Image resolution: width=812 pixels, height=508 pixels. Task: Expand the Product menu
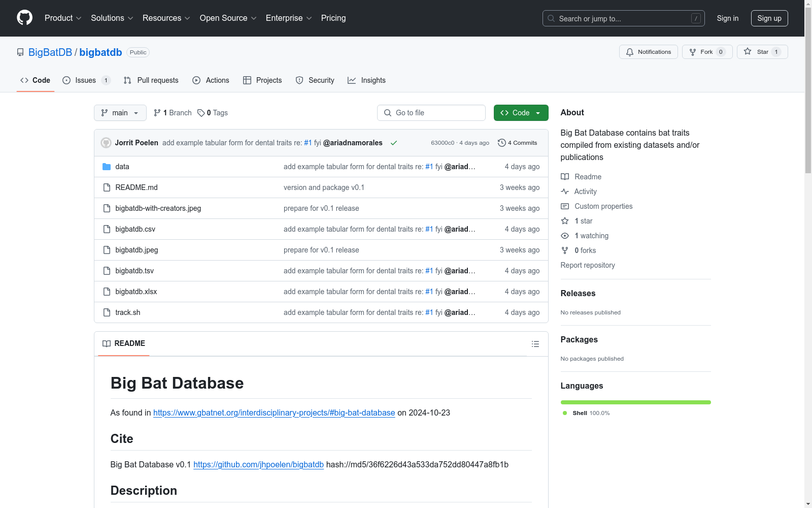tap(63, 18)
